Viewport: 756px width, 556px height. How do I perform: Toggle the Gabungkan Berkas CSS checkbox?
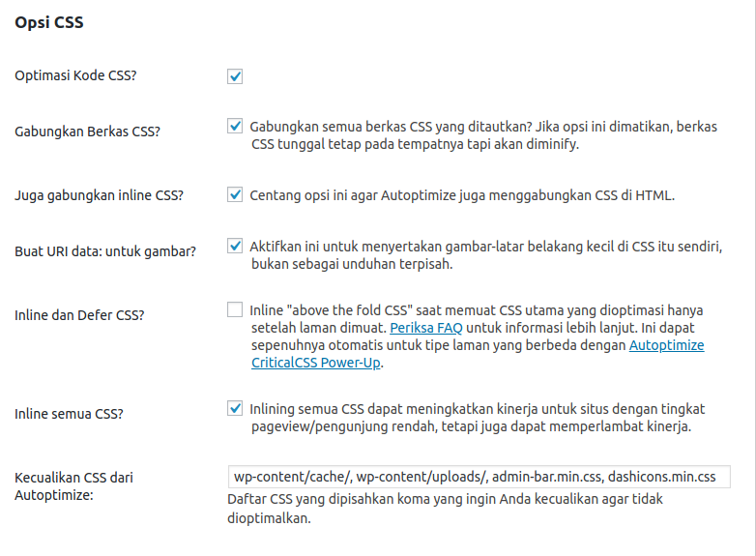[x=235, y=126]
